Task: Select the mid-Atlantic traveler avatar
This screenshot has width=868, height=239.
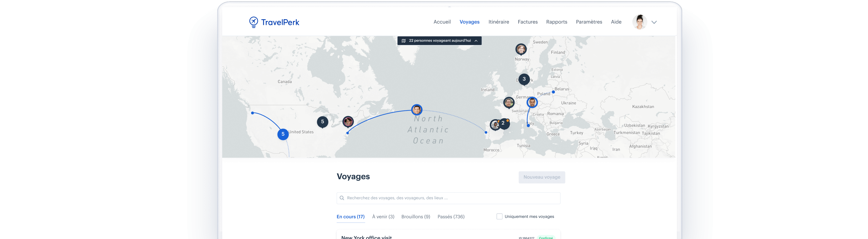Action: (x=416, y=110)
